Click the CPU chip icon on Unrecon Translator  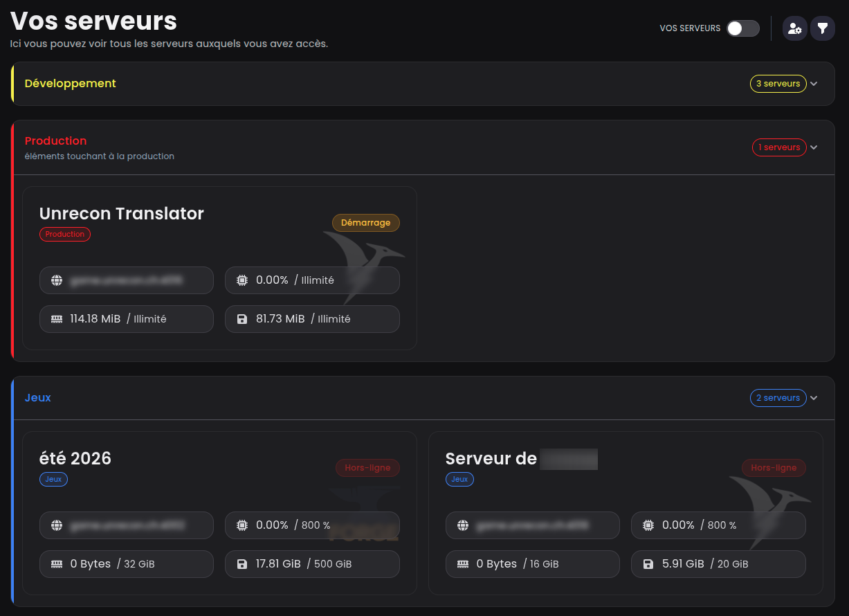click(x=242, y=280)
